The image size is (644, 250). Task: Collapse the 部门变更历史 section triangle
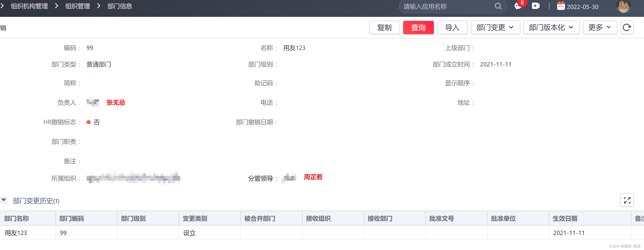pyautogui.click(x=4, y=200)
